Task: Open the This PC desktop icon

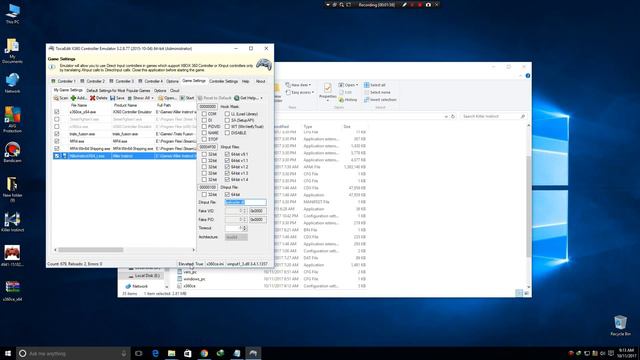Action: pos(12,13)
